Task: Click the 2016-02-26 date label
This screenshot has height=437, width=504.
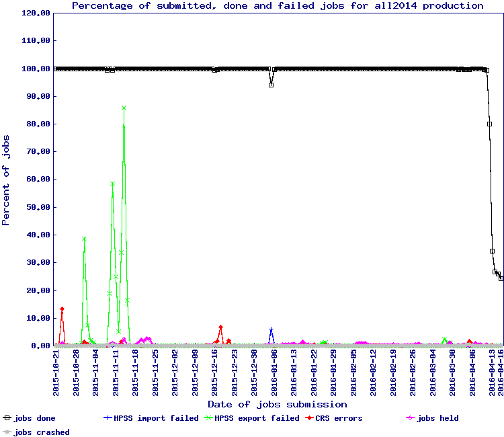Action: pyautogui.click(x=413, y=373)
